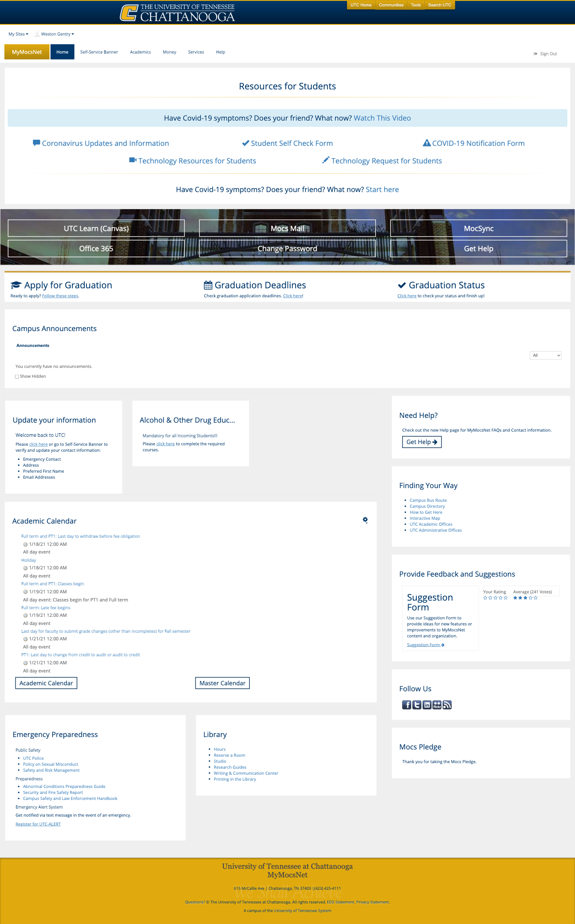Open the Writing & Communication Center link

click(246, 773)
